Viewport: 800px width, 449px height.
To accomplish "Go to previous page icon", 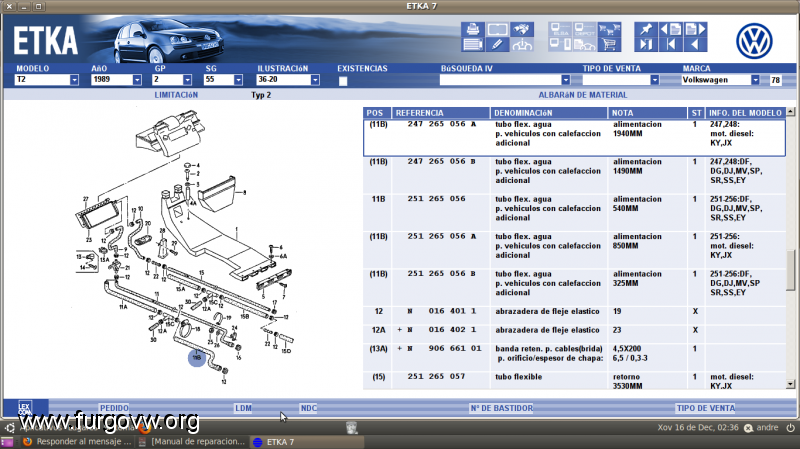I will (x=670, y=29).
